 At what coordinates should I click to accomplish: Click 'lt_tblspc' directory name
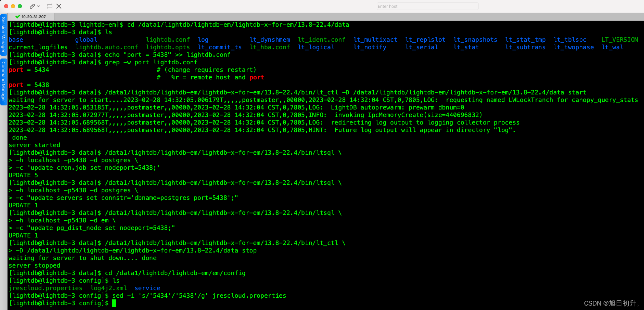click(570, 40)
